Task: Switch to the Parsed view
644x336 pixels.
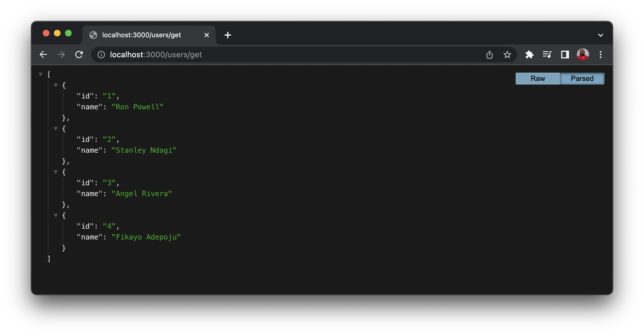Action: 582,78
